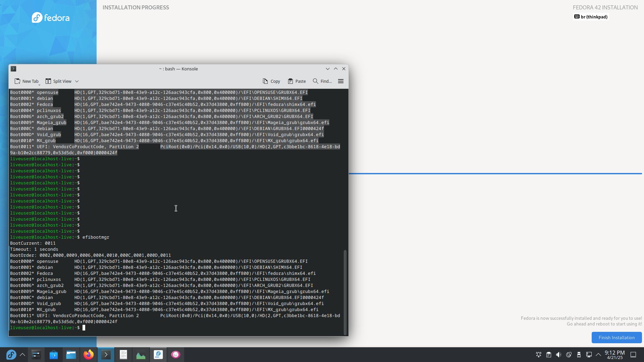Click the 'INSTALLATION PROGRESS' heading
Screen dimensions: 644x362
coord(136,7)
